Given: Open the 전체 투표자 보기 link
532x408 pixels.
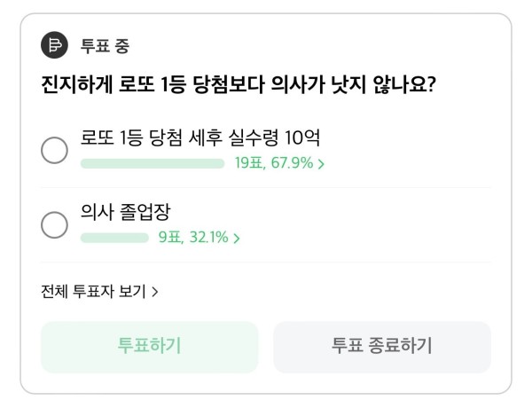Looking at the screenshot, I should [x=99, y=292].
